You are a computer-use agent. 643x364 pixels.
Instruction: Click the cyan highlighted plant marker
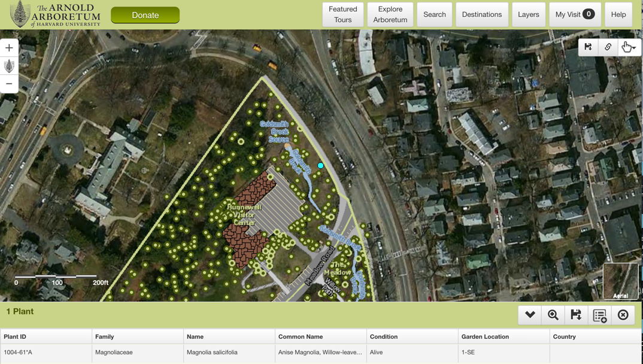point(321,166)
